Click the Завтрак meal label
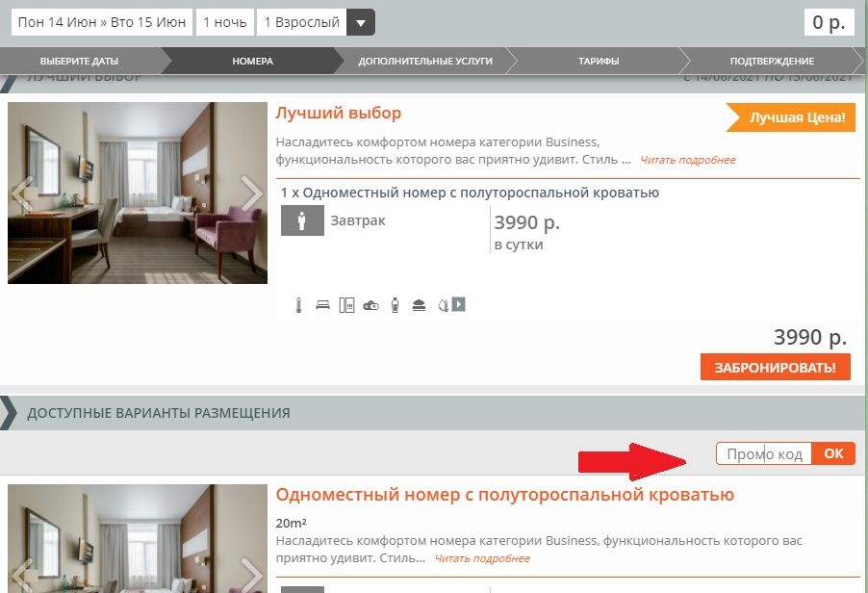Screen dimensions: 868x593 358,220
